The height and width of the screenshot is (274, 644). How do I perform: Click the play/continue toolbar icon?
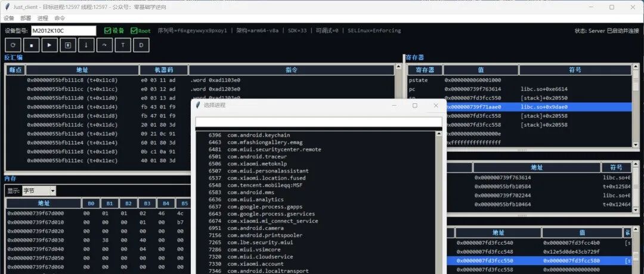click(x=49, y=45)
